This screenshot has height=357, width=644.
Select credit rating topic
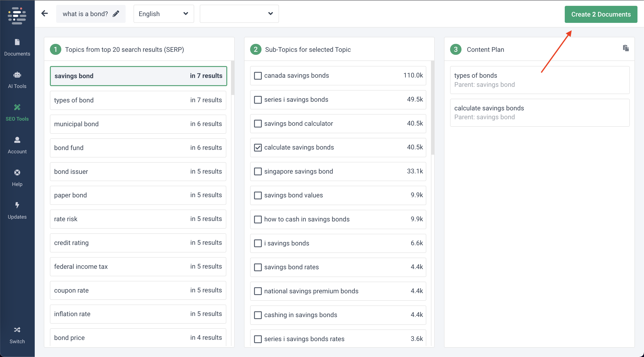pyautogui.click(x=138, y=243)
